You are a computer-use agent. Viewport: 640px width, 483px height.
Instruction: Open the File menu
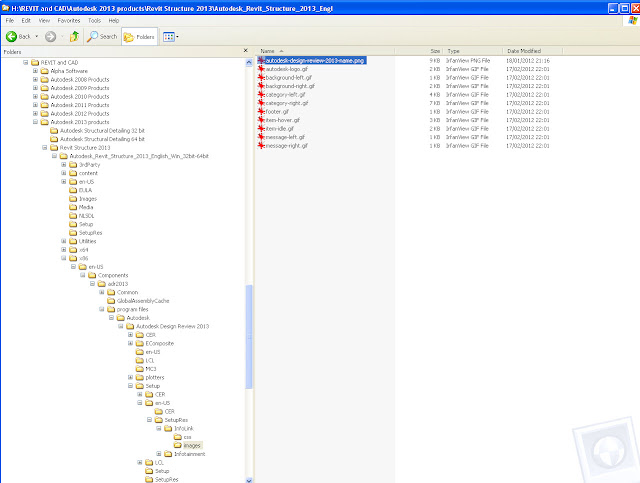pyautogui.click(x=10, y=20)
